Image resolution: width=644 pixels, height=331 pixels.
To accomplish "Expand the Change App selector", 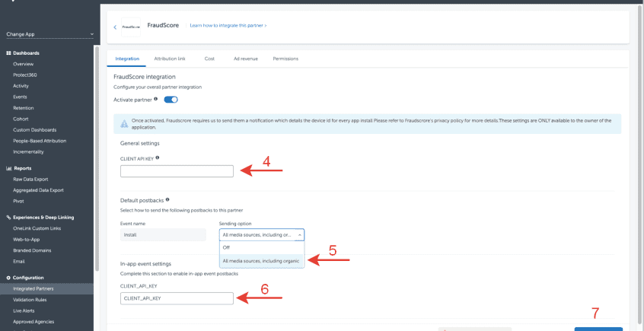I will click(49, 34).
